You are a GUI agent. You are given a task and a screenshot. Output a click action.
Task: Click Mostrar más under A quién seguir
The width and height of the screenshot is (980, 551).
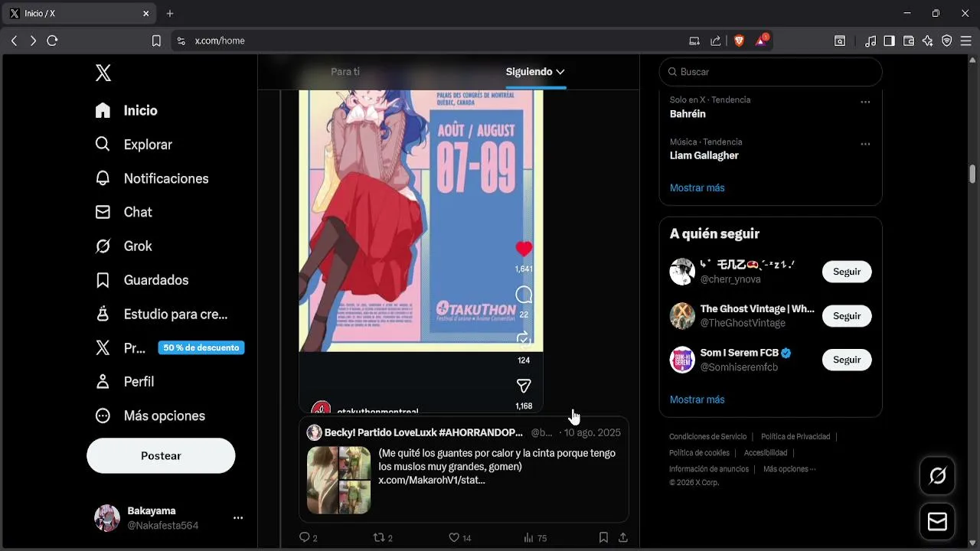(x=697, y=399)
